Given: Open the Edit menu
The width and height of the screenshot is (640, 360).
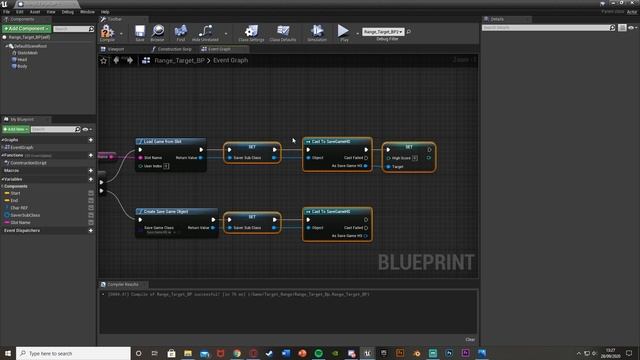Looking at the screenshot, I should [20, 12].
